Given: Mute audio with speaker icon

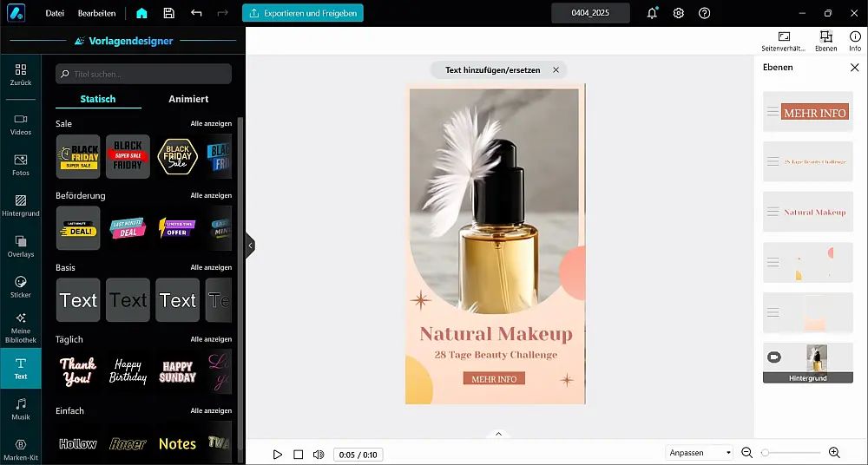Looking at the screenshot, I should click(x=319, y=455).
